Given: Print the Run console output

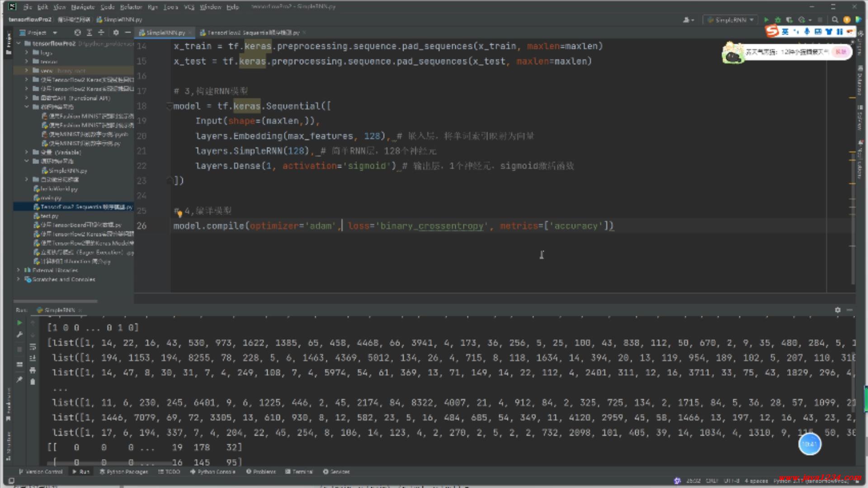Looking at the screenshot, I should 33,370.
